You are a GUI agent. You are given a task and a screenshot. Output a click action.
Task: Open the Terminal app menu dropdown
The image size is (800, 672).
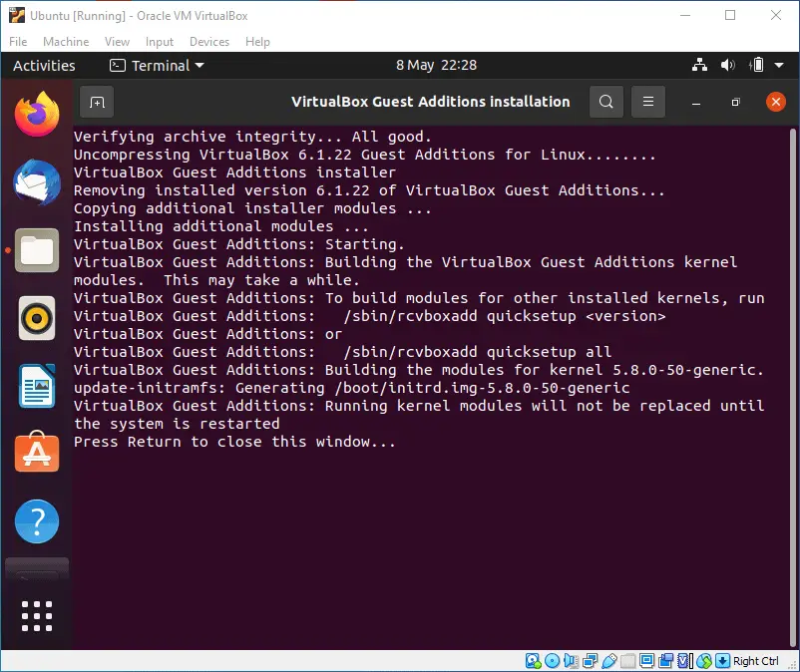coord(158,65)
